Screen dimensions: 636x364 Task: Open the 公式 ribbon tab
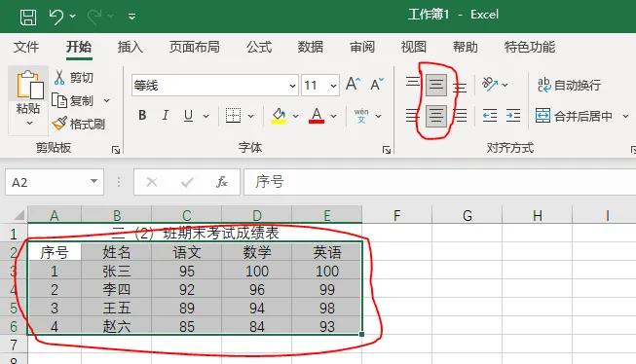(259, 47)
